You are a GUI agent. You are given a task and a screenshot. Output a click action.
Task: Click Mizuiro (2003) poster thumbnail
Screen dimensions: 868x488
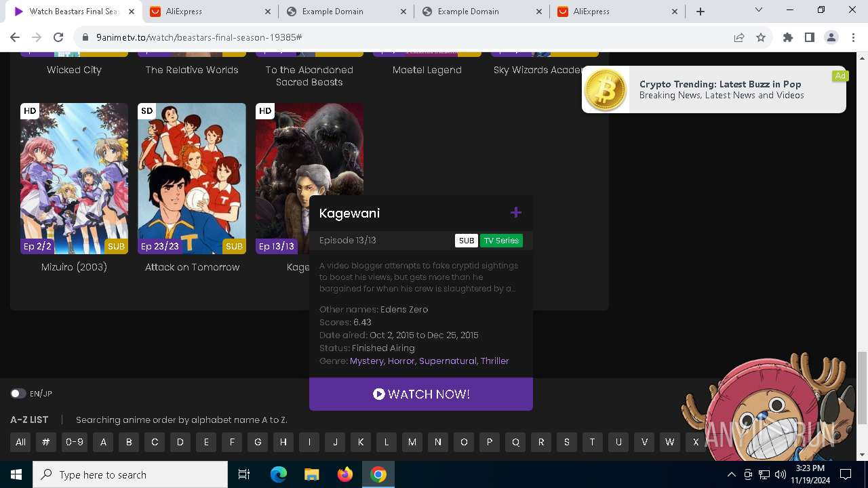(x=74, y=178)
